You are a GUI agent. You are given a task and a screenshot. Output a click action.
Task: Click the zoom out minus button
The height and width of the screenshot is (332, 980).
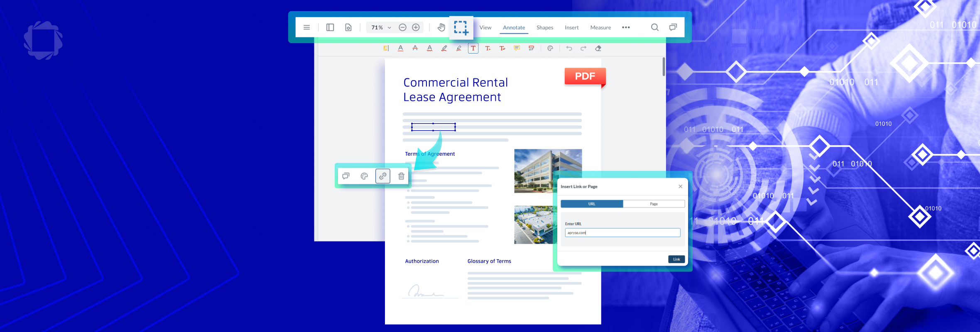pyautogui.click(x=402, y=27)
